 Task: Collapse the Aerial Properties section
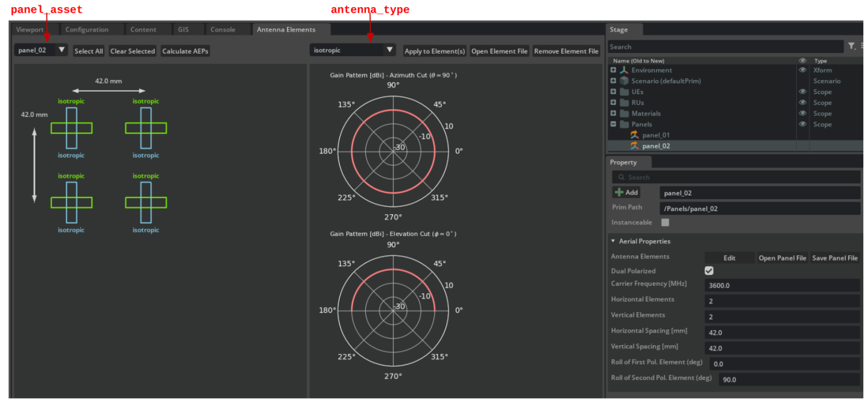tap(612, 241)
